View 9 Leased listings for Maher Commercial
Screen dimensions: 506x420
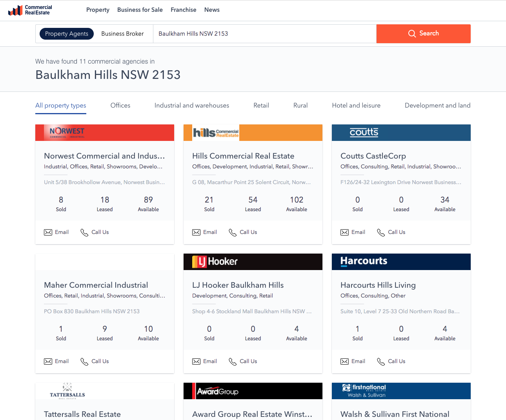point(105,333)
